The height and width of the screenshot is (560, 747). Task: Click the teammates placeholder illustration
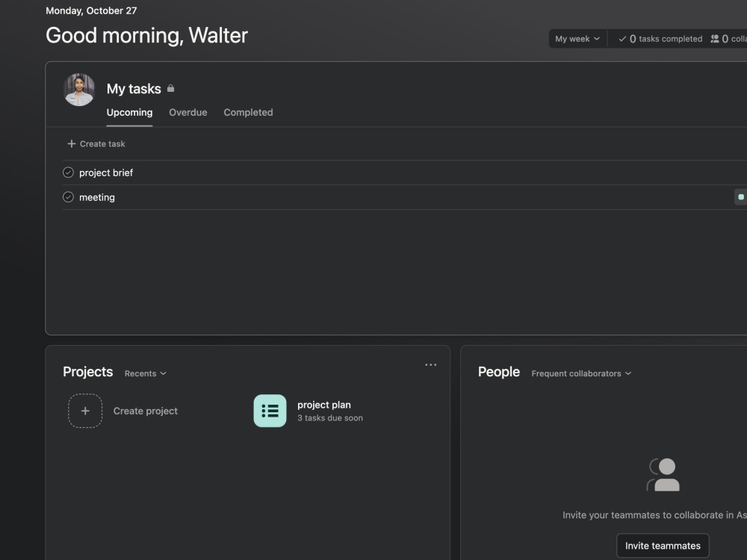click(663, 474)
